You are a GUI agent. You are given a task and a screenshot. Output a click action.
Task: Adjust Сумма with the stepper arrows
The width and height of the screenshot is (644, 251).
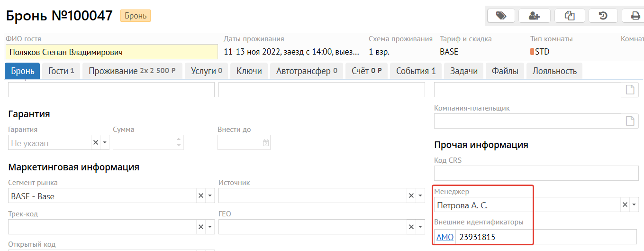pos(179,142)
